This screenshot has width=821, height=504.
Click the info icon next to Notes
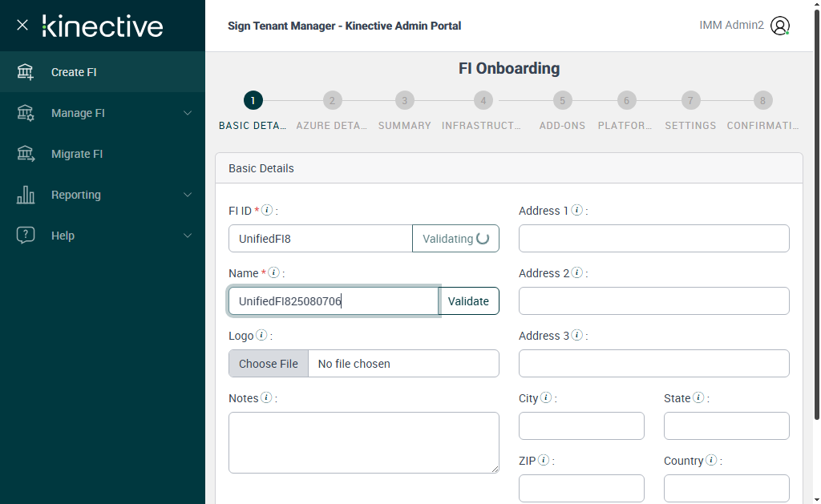tap(266, 397)
